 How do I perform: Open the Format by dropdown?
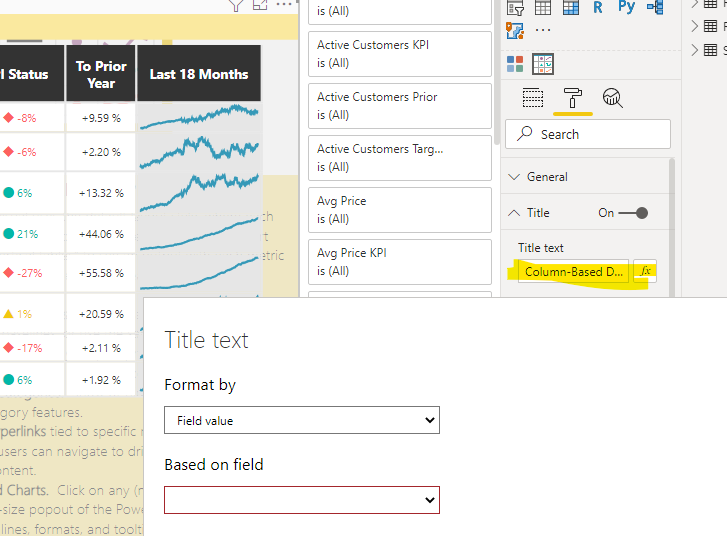coord(302,420)
